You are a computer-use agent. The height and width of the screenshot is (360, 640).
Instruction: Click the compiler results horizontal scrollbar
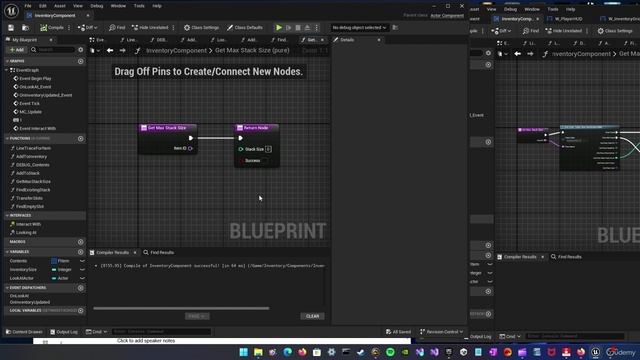point(181,309)
